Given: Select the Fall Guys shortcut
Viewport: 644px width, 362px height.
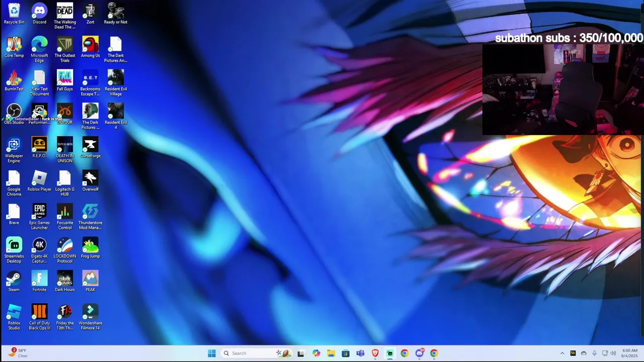Looking at the screenshot, I should point(65,80).
